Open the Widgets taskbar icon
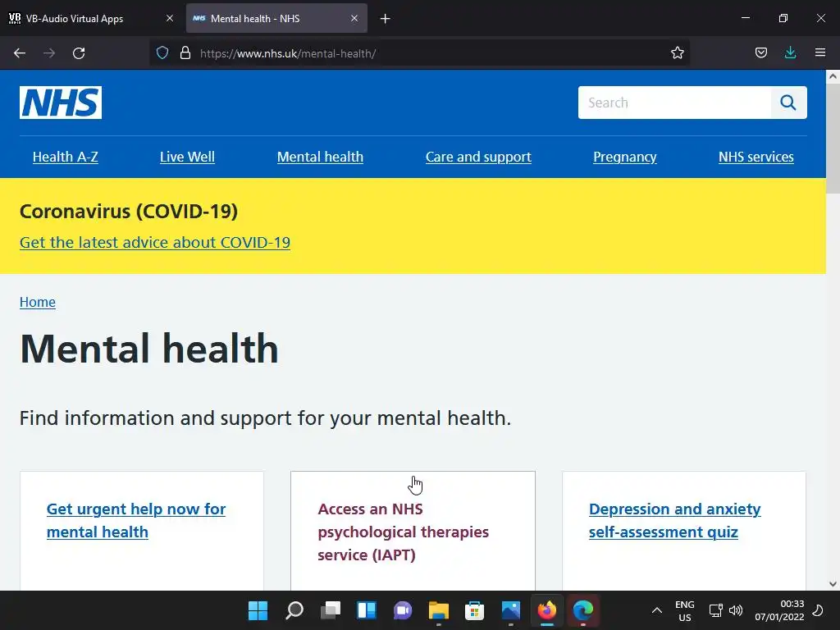The height and width of the screenshot is (630, 840). click(367, 610)
